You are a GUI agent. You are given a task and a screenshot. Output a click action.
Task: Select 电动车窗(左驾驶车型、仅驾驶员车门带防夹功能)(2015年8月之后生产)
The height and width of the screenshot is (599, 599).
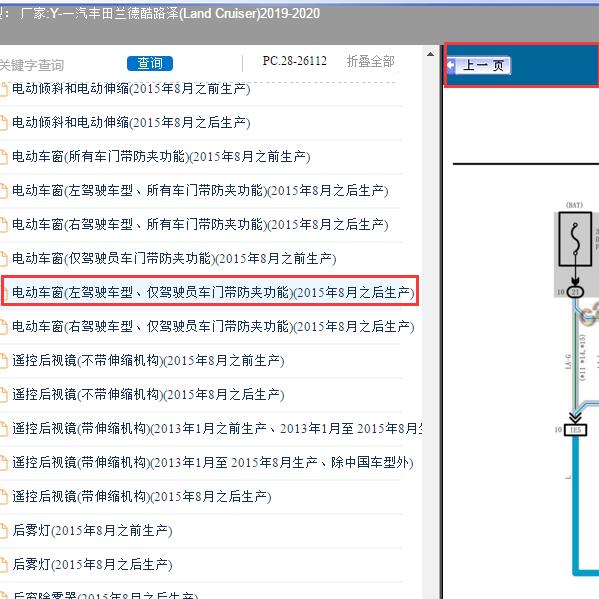tap(213, 293)
